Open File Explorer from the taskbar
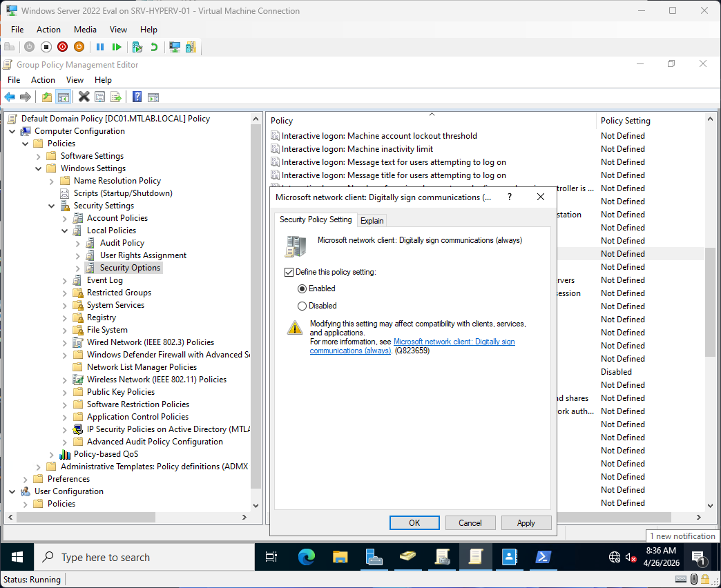The width and height of the screenshot is (721, 588). [340, 557]
